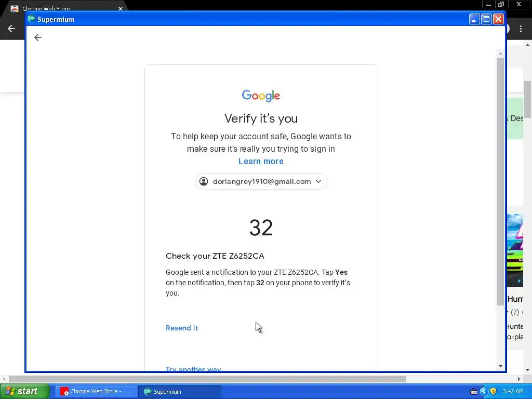532x399 pixels.
Task: Click right arrow of horizontal scrollbar
Action: click(x=519, y=379)
